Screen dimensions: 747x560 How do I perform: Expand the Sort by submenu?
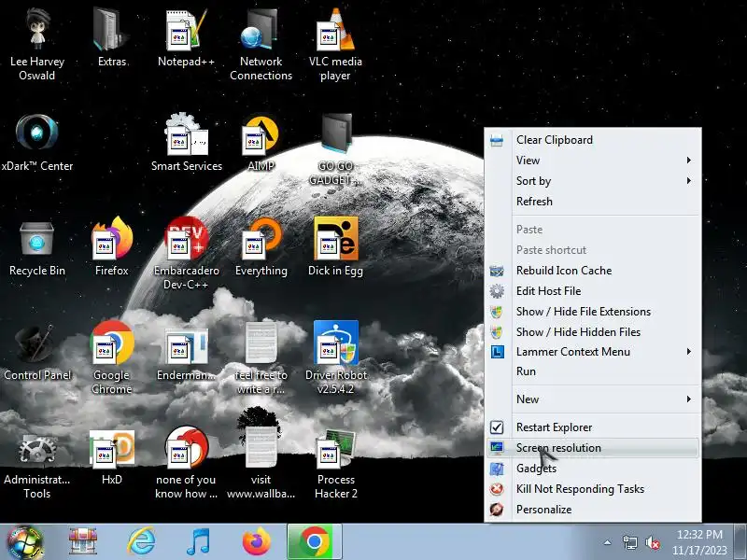pos(593,181)
